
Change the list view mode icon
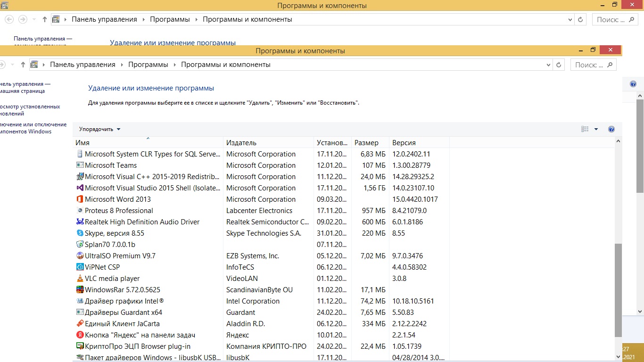pyautogui.click(x=585, y=129)
